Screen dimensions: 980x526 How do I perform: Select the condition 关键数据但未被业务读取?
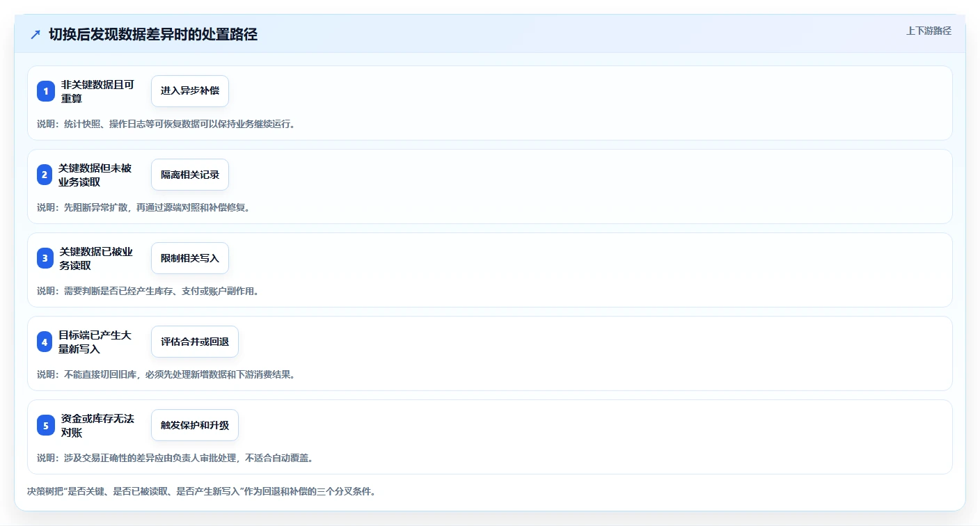coord(95,175)
